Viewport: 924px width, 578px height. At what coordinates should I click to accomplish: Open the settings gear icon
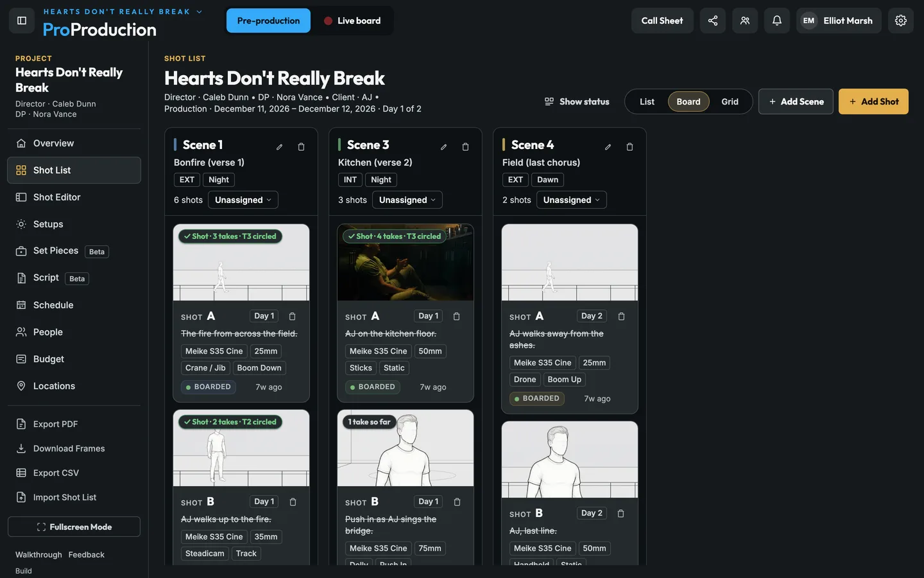(901, 21)
